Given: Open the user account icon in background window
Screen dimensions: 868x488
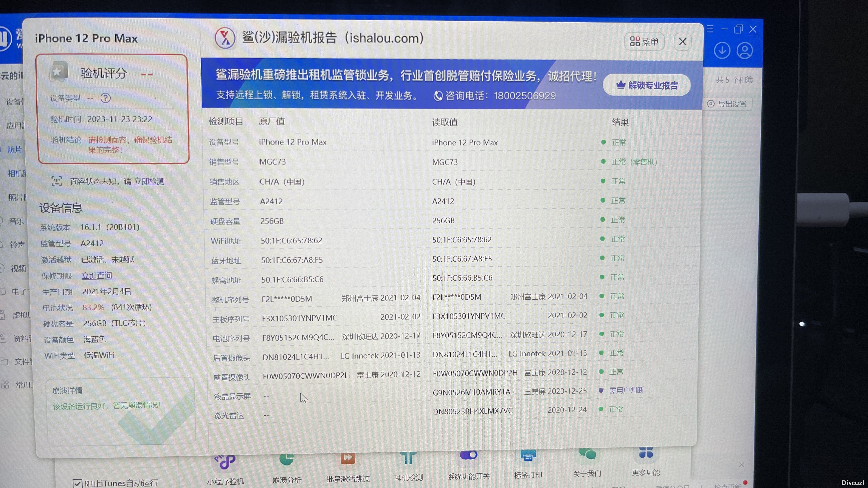Looking at the screenshot, I should [x=744, y=51].
